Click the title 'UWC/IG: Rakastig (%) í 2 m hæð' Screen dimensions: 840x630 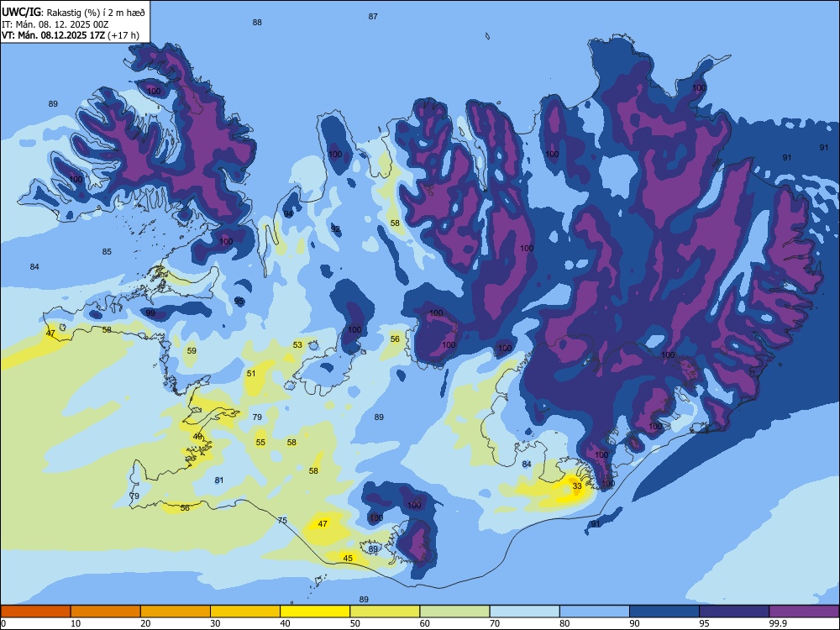click(x=73, y=12)
